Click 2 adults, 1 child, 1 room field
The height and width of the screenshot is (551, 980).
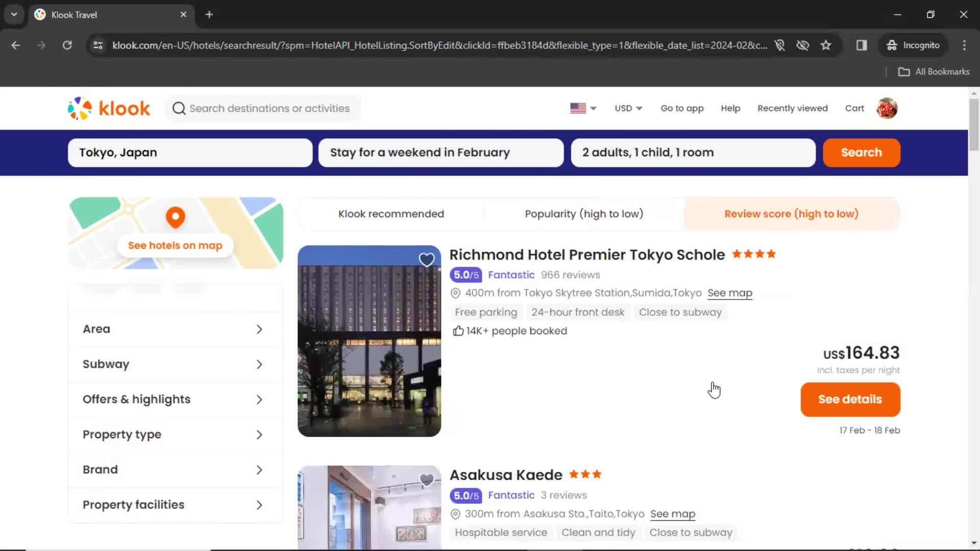693,153
